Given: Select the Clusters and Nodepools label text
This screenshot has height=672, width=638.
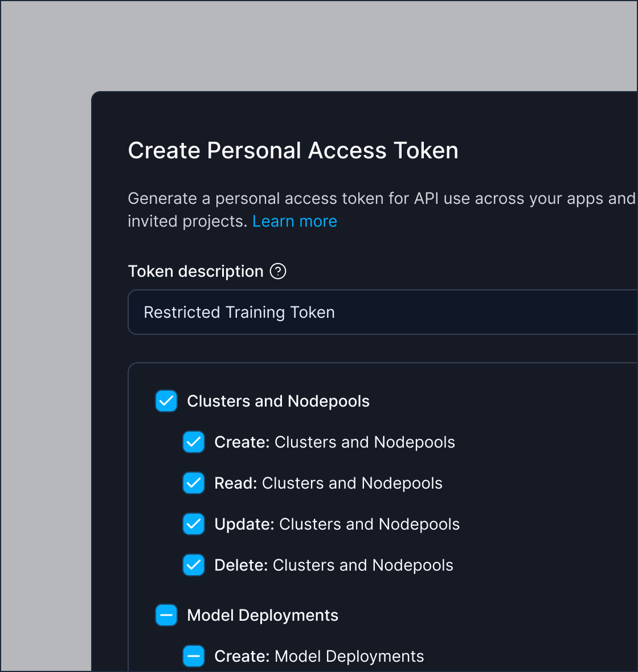Looking at the screenshot, I should [x=278, y=401].
